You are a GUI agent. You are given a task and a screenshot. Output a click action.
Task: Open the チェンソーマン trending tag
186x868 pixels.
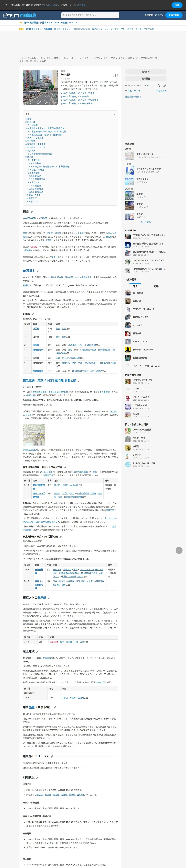[118, 29]
